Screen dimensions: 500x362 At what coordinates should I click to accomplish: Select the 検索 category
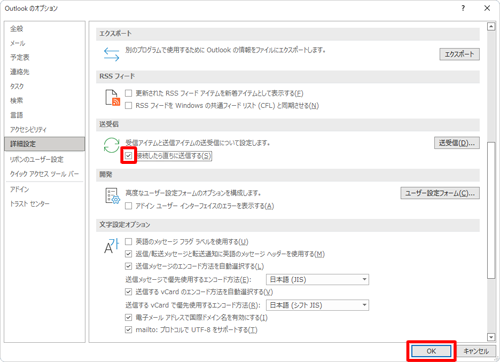(x=45, y=101)
